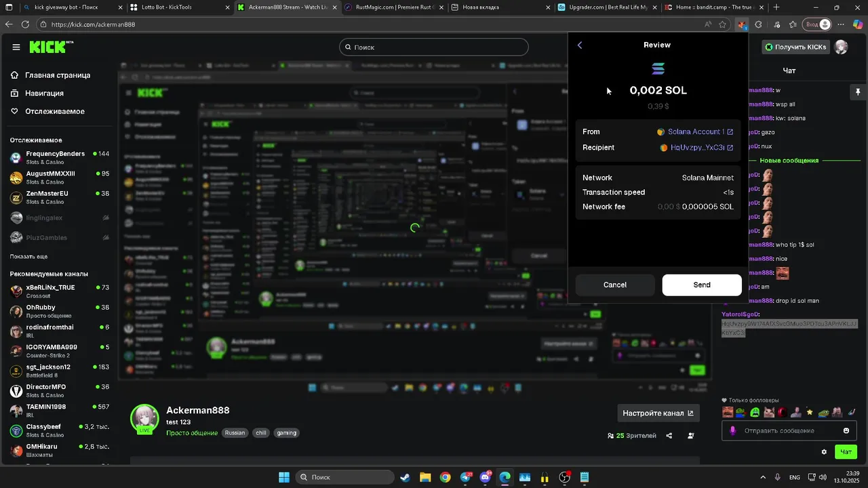The height and width of the screenshot is (488, 868).
Task: Open the Edge three-dots settings menu
Action: (x=840, y=24)
